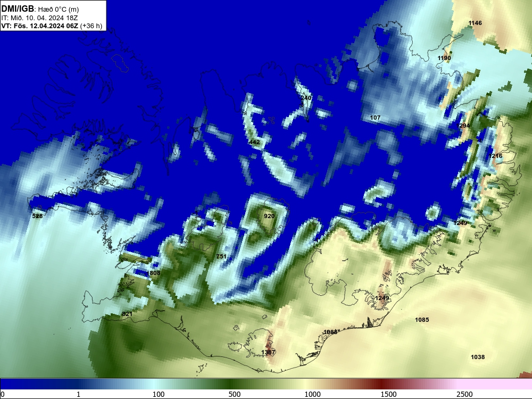The image size is (532, 399).
Task: Select the 1085 label offshore
Action: pos(422,319)
